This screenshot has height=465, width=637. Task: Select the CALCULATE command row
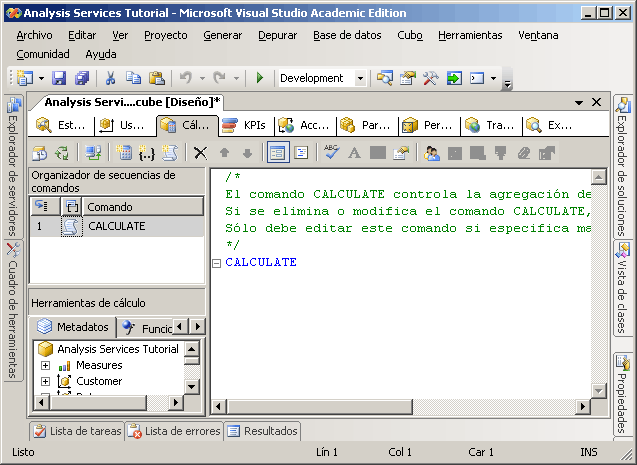[x=117, y=226]
